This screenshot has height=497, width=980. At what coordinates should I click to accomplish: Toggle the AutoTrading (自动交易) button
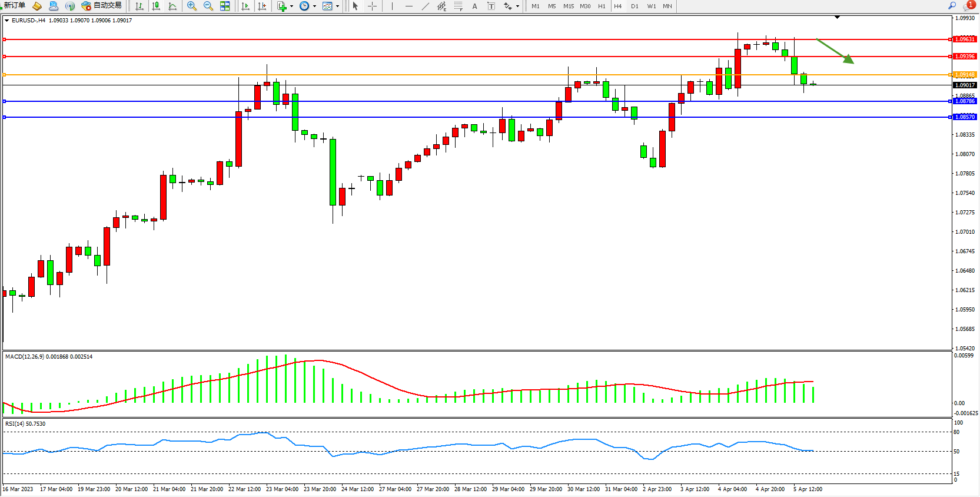coord(102,6)
